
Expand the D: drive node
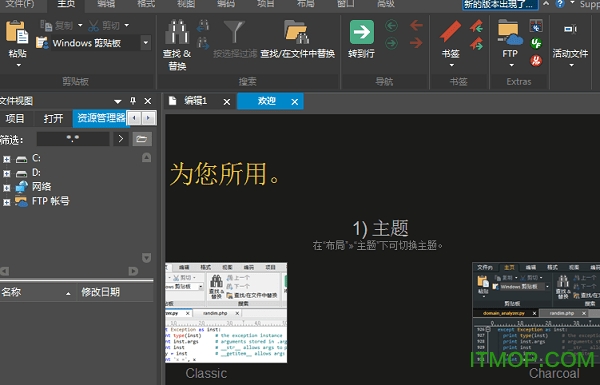click(x=7, y=173)
